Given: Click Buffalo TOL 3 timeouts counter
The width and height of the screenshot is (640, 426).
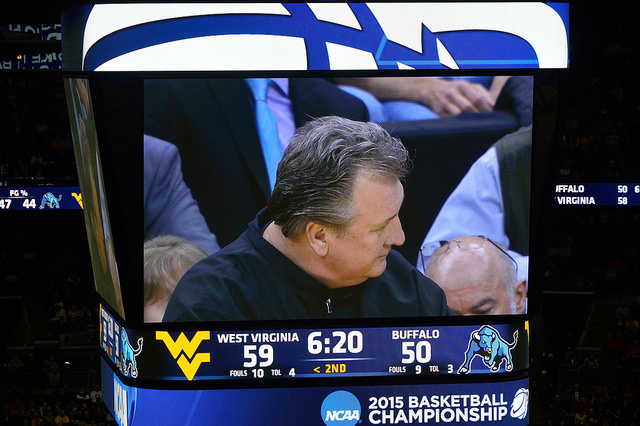Looking at the screenshot, I should click(x=441, y=369).
